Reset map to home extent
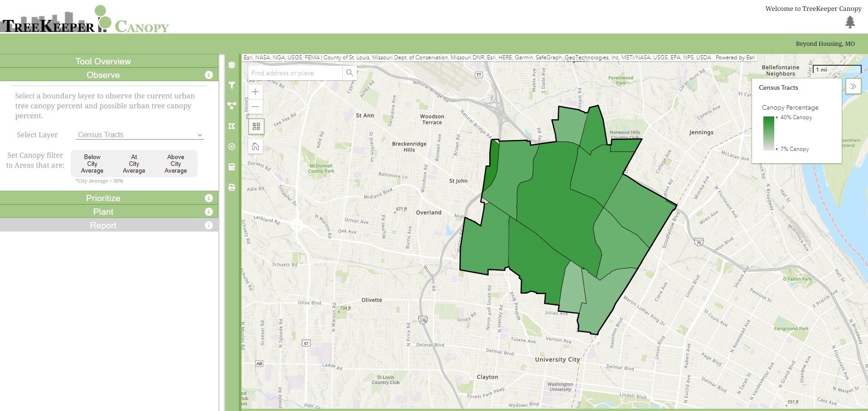The image size is (868, 411). (256, 146)
